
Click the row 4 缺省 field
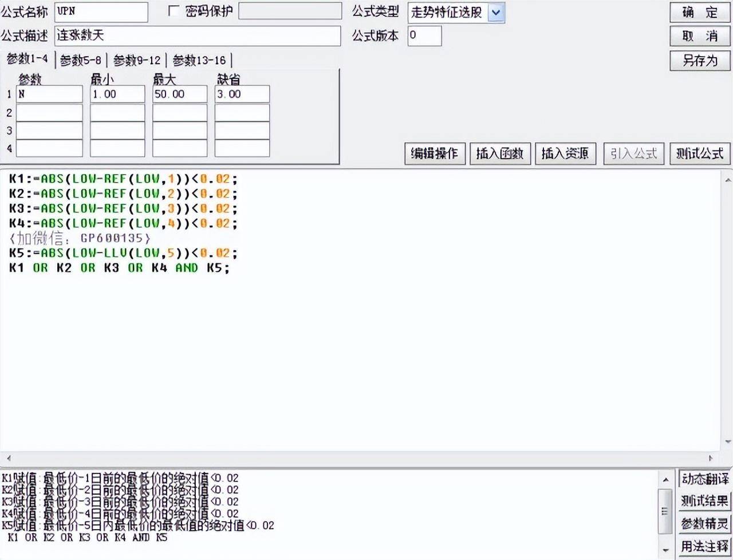242,148
